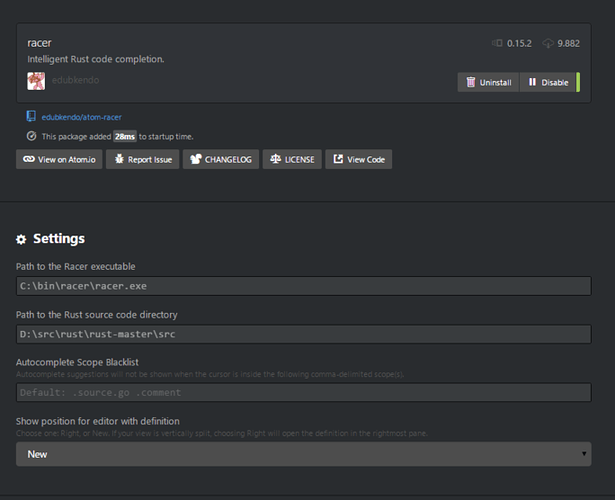
Task: Click the 'Intelligent Rust code completion.' description
Action: [96, 59]
